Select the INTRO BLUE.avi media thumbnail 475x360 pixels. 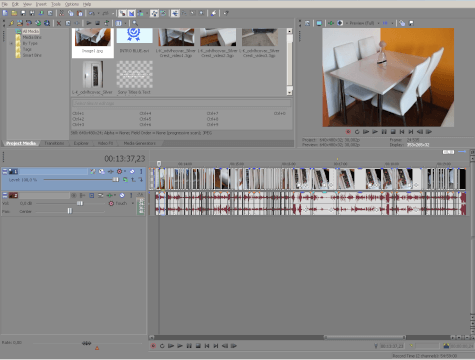pos(134,41)
